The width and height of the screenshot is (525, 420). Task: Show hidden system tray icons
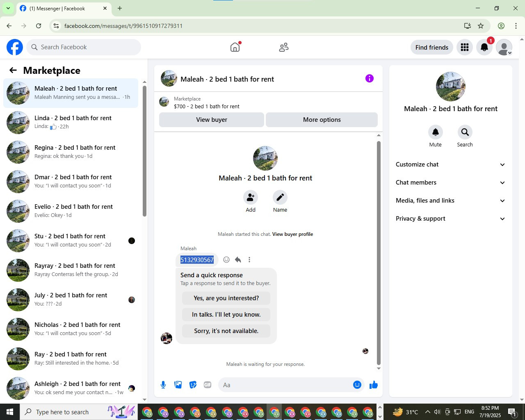[427, 412]
